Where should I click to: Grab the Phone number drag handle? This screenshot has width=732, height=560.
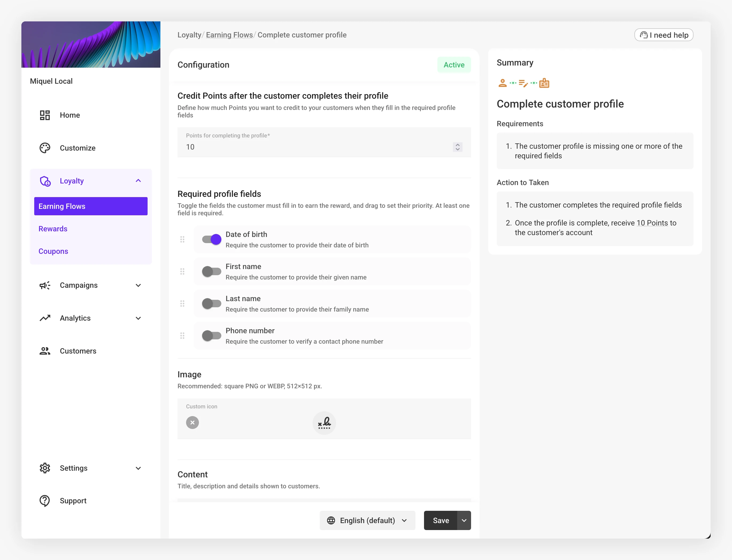[x=182, y=336]
